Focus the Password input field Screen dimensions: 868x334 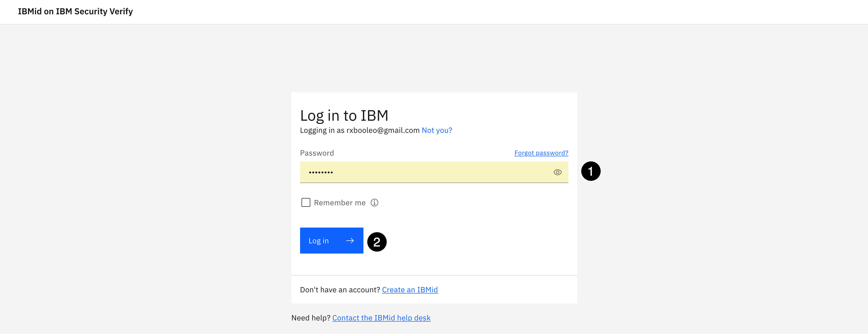coord(425,172)
